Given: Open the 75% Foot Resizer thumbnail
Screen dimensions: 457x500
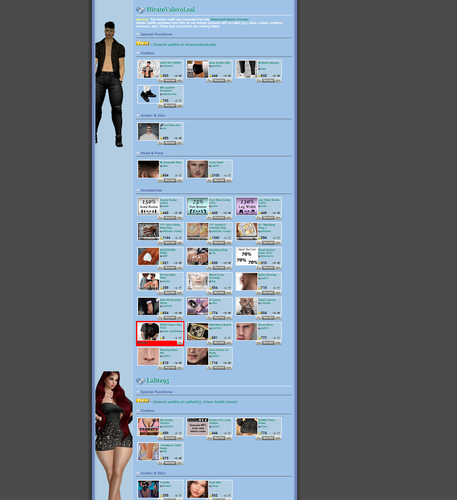Looking at the screenshot, I should pos(197,206).
